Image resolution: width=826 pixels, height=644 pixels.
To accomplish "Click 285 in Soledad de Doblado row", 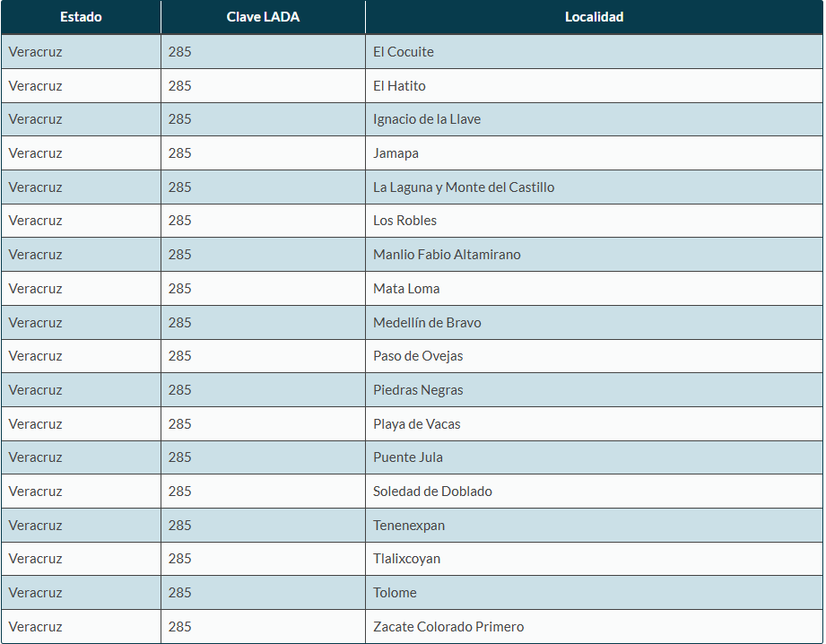I will click(263, 492).
